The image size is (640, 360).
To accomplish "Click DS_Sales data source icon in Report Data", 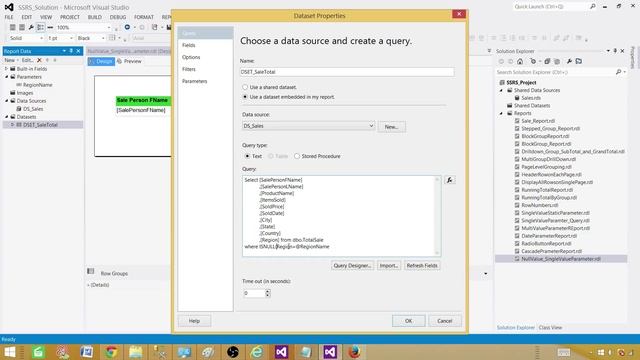I will (x=19, y=109).
